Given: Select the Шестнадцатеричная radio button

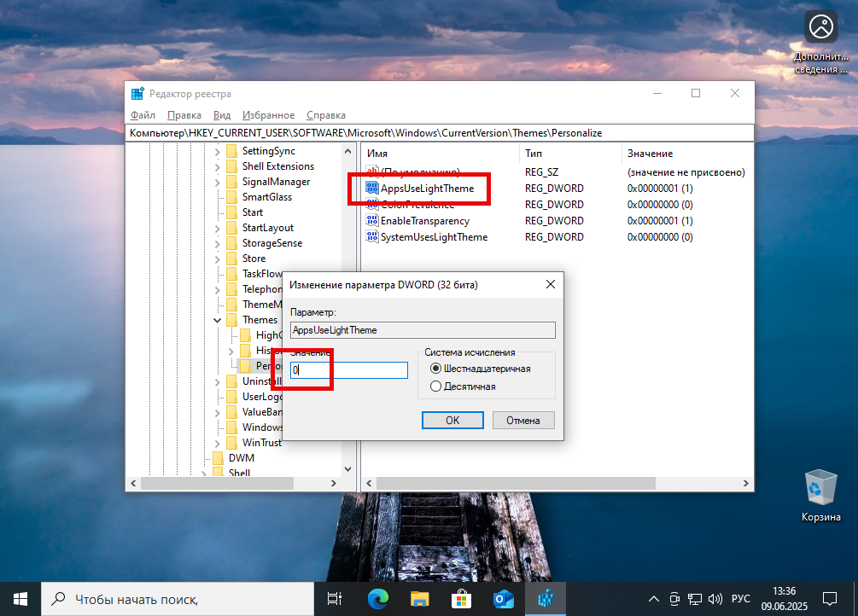Looking at the screenshot, I should point(435,369).
